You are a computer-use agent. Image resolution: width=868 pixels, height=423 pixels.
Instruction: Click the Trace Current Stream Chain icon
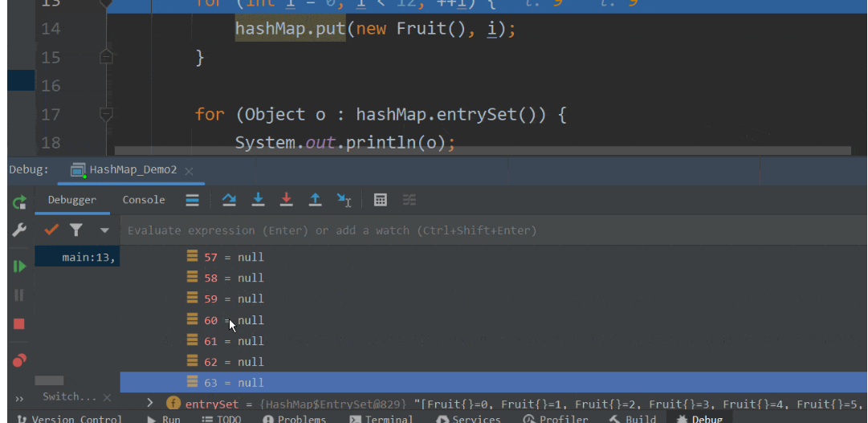pyautogui.click(x=409, y=200)
